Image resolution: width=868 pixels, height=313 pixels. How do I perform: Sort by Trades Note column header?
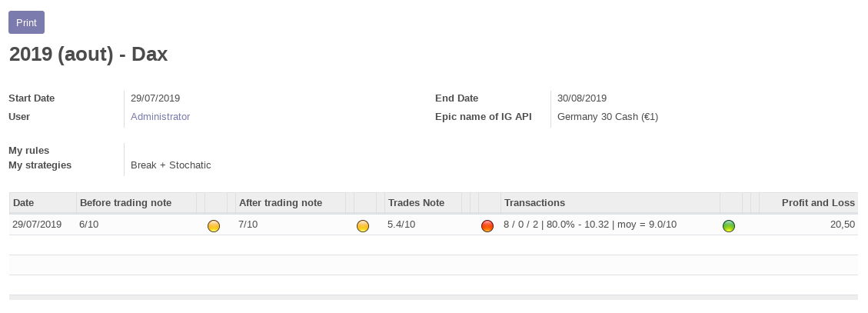pyautogui.click(x=417, y=203)
